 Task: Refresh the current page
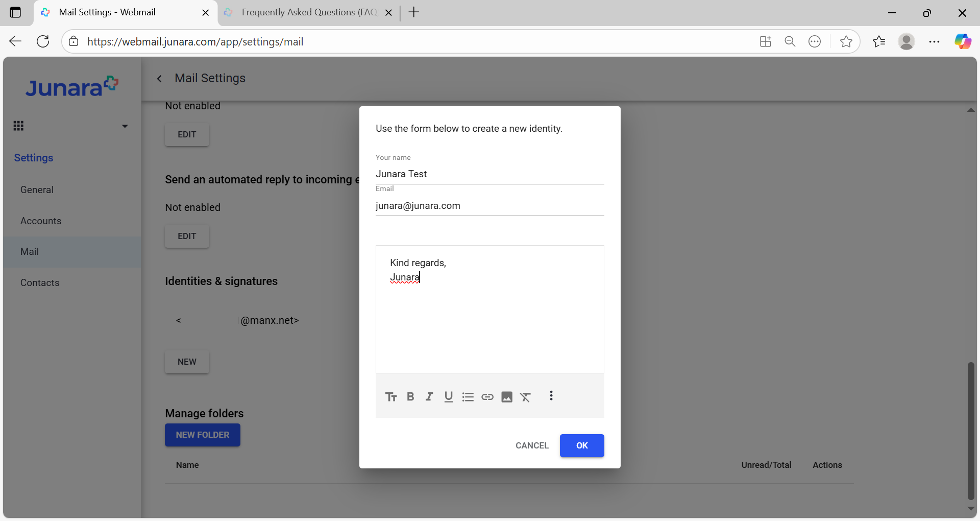click(43, 41)
